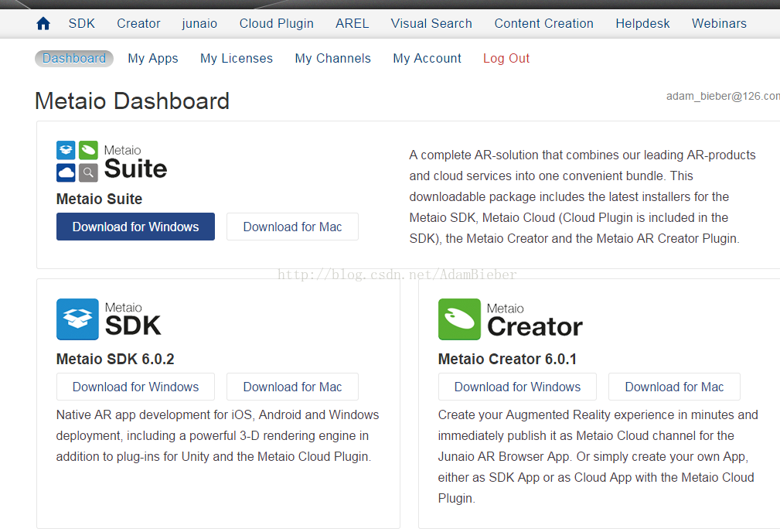Click the gray search icon in Suite logo
Viewport: 780px width, 532px height.
pos(89,172)
